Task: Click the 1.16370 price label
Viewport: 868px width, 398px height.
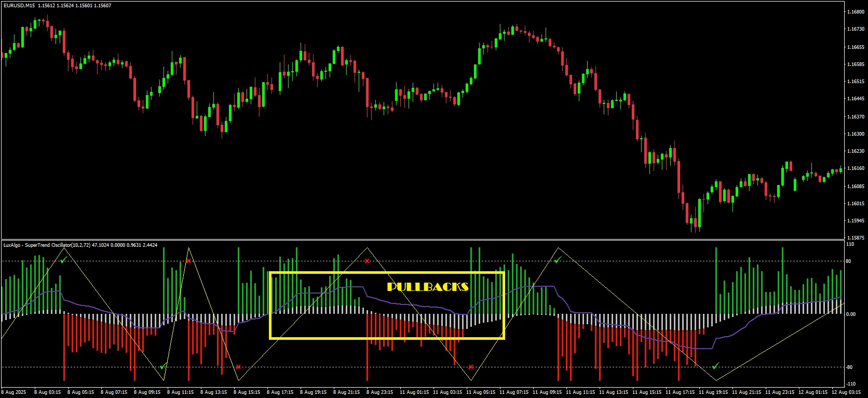Action: [856, 117]
